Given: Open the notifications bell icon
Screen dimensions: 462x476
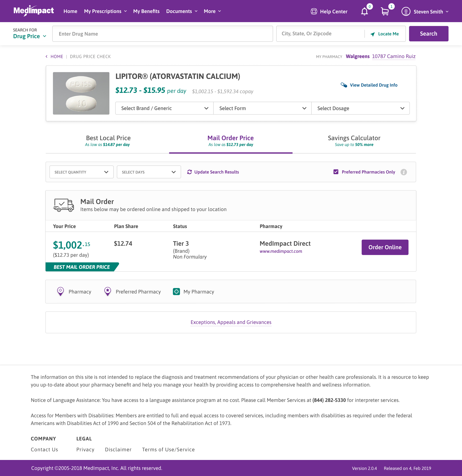Looking at the screenshot, I should point(364,11).
